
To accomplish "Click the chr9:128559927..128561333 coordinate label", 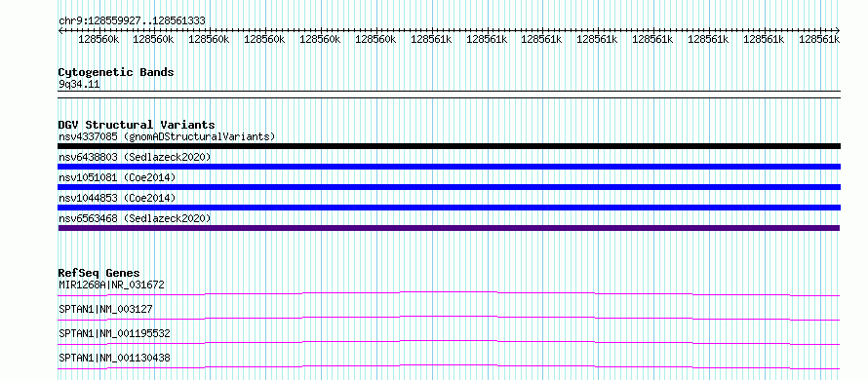I will [x=132, y=20].
